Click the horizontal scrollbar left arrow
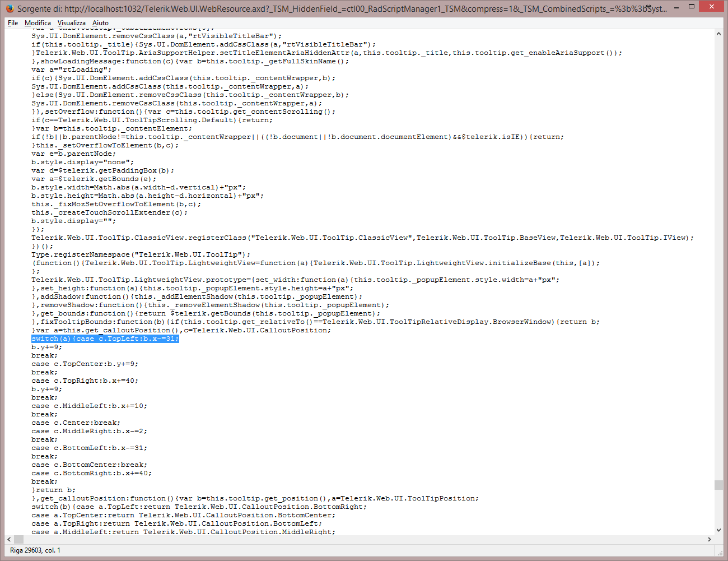Viewport: 728px width, 561px height. [9, 539]
